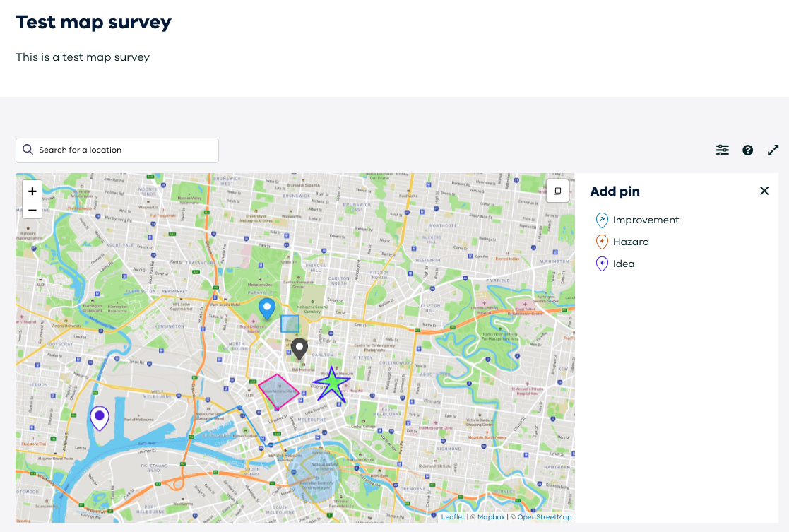
Task: Open the map filter settings icon
Action: pos(722,150)
